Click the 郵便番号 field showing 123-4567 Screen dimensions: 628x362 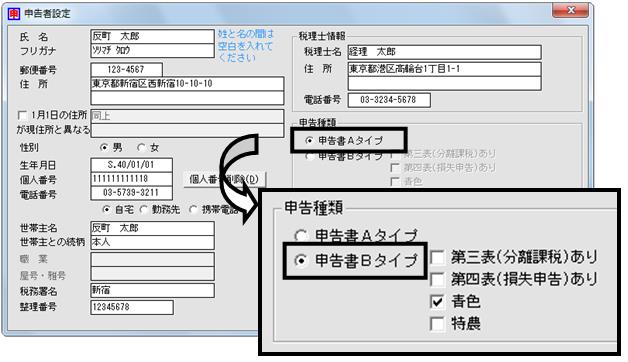(127, 69)
